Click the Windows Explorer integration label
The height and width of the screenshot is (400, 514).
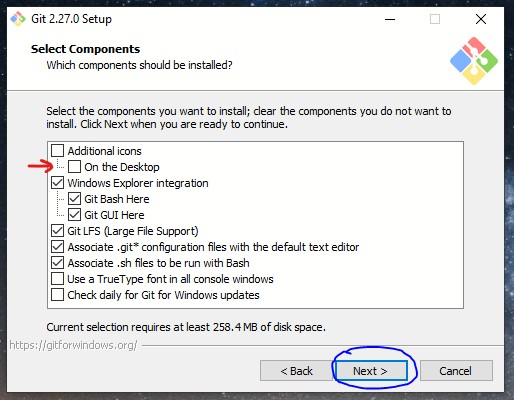coord(138,183)
